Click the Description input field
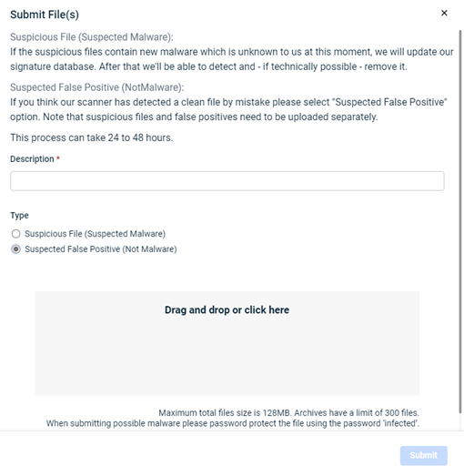Viewport: 464px width, 476px height. pos(227,181)
